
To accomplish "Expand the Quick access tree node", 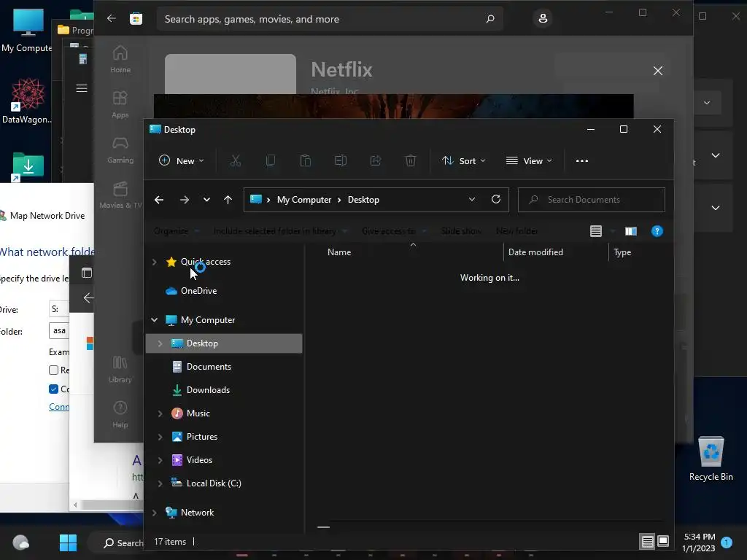I will (x=155, y=262).
